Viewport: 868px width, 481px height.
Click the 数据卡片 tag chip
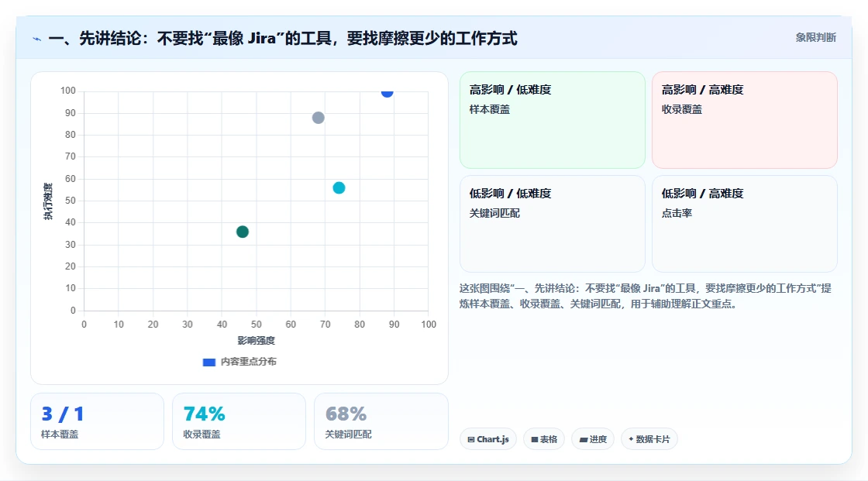pos(649,439)
